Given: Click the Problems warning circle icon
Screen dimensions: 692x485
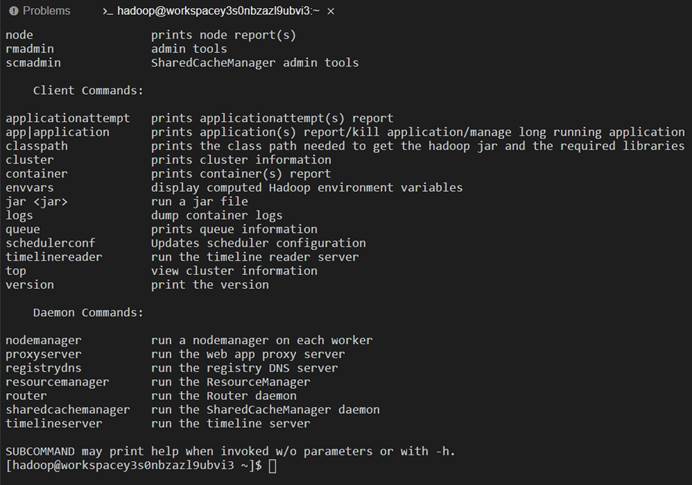Looking at the screenshot, I should point(14,11).
